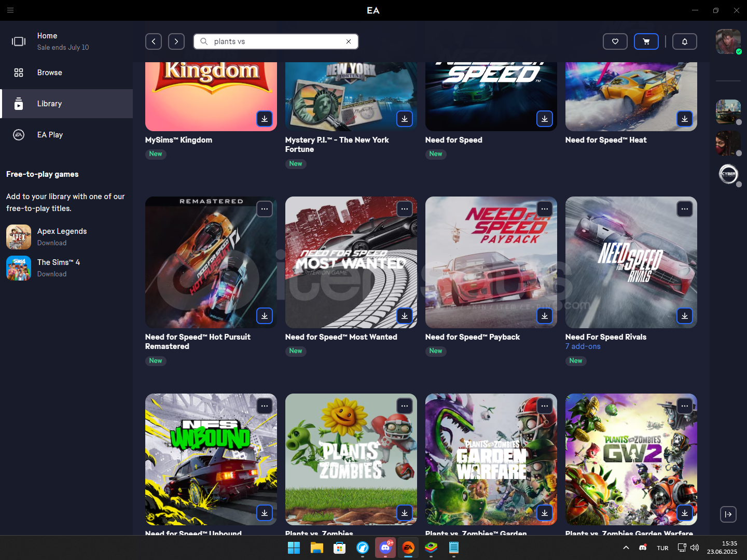The image size is (747, 560).
Task: Download PvZ Garden Warfare
Action: coord(545,513)
